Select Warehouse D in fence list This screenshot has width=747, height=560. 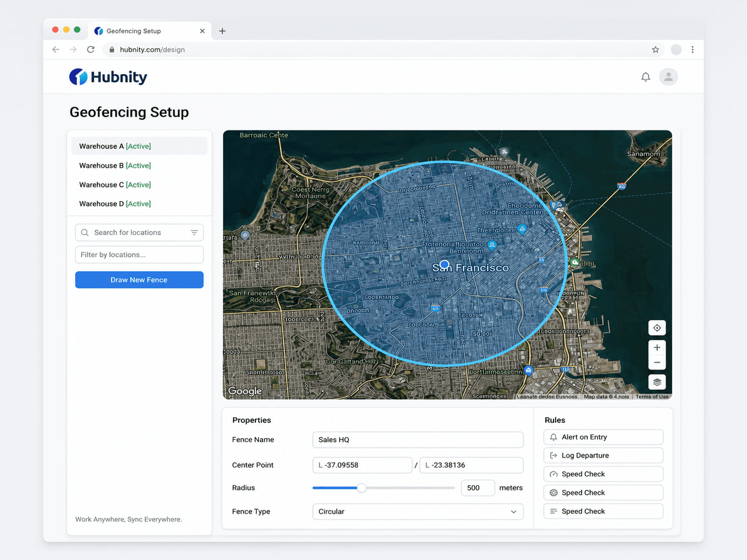139,204
